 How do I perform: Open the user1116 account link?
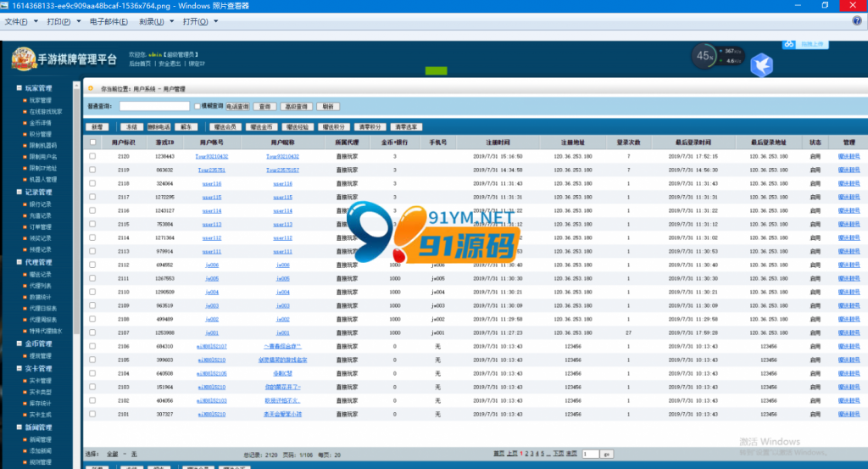(211, 184)
